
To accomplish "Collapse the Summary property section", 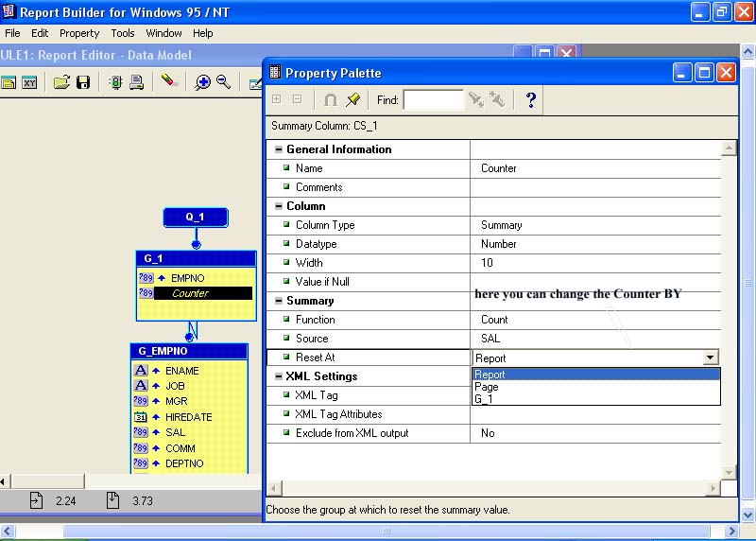I will pos(279,301).
